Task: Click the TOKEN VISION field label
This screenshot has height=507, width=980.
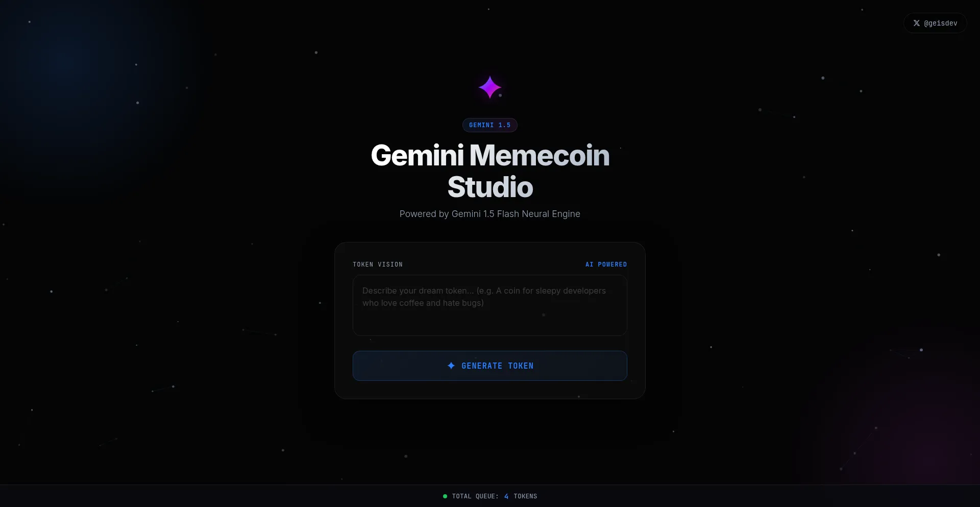Action: pos(378,264)
